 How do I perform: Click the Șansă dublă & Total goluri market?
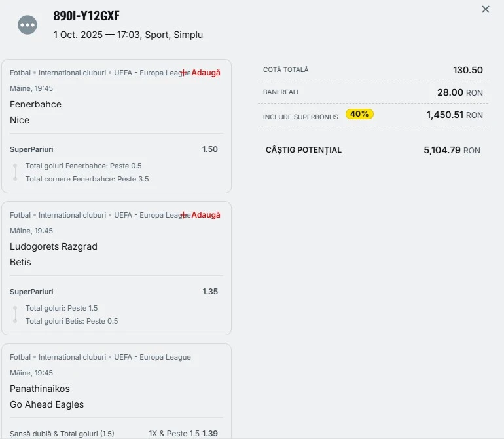tap(62, 434)
